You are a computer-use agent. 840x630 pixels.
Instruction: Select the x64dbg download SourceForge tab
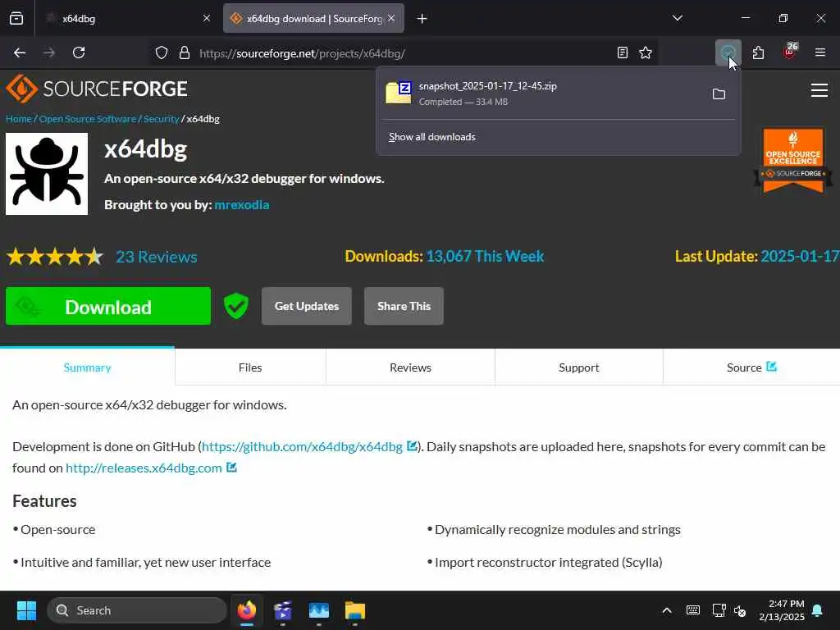314,18
